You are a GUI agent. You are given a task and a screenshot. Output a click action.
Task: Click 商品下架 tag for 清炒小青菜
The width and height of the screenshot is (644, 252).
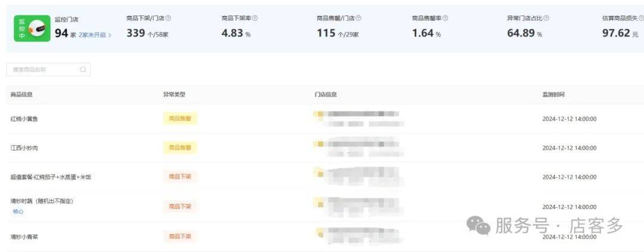180,236
